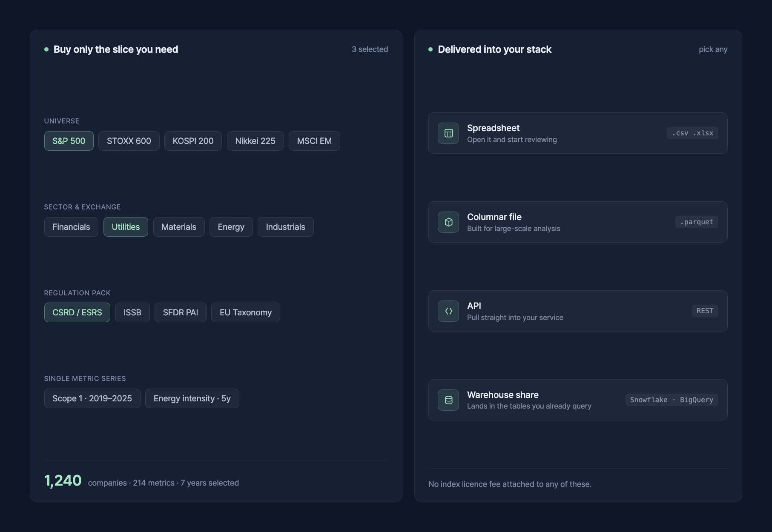Select the KOSPI 200 chip

tap(193, 141)
